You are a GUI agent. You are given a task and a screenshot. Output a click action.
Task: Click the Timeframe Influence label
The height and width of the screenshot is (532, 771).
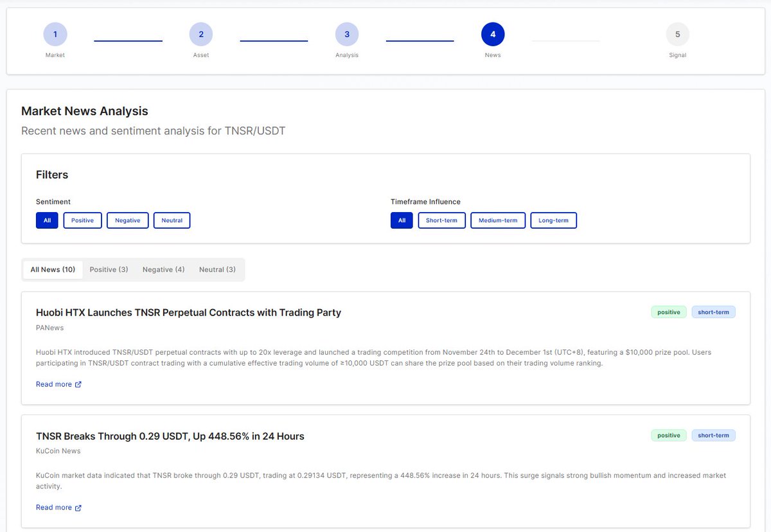425,202
